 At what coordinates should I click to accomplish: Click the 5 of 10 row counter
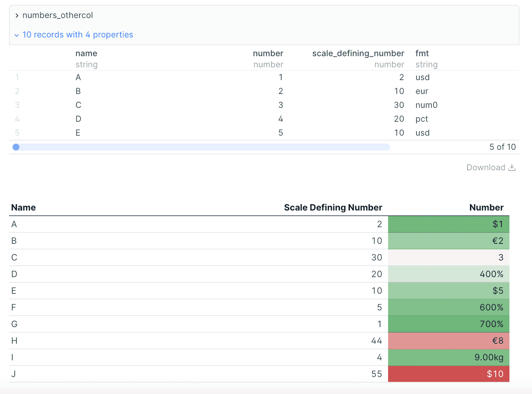tap(502, 147)
